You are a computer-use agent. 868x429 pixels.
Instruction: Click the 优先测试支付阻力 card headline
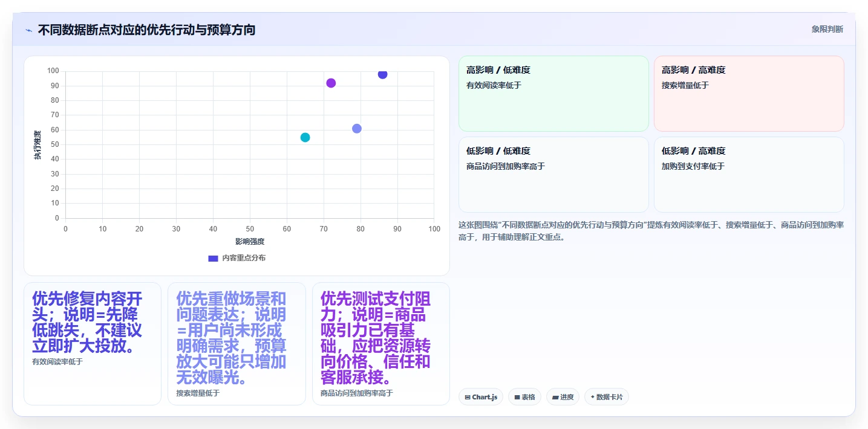pyautogui.click(x=376, y=338)
